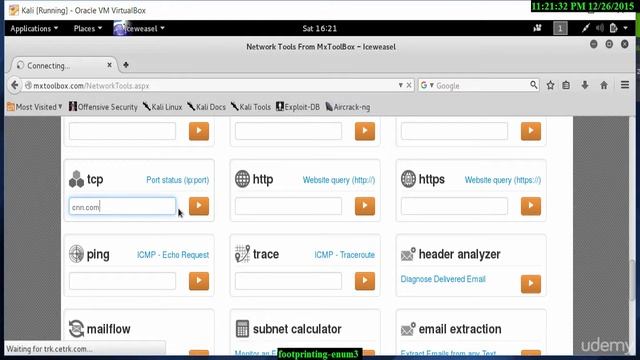Click the mailflow icon
This screenshot has width=640, height=360.
[x=76, y=329]
